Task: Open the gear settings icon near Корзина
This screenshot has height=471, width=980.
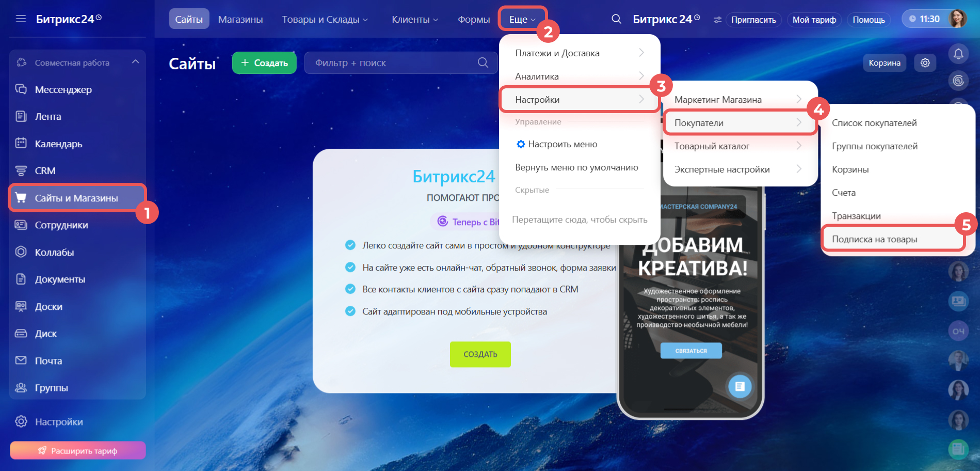Action: (x=925, y=63)
